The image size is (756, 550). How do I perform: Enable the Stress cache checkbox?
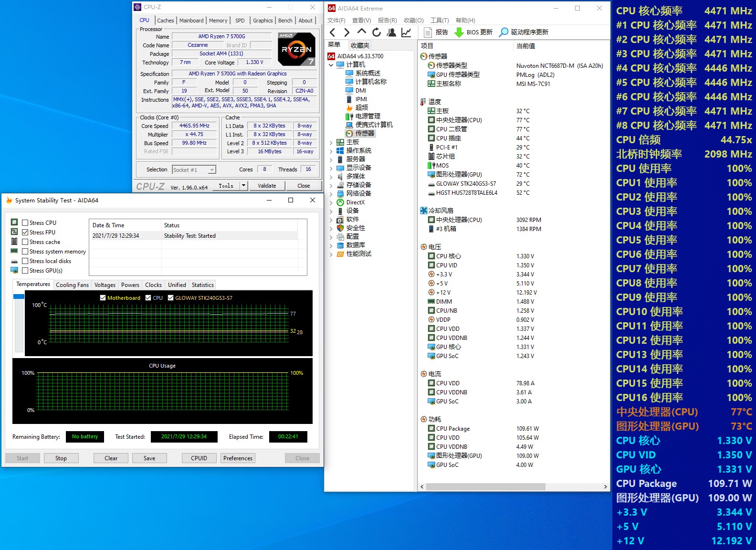click(x=25, y=242)
